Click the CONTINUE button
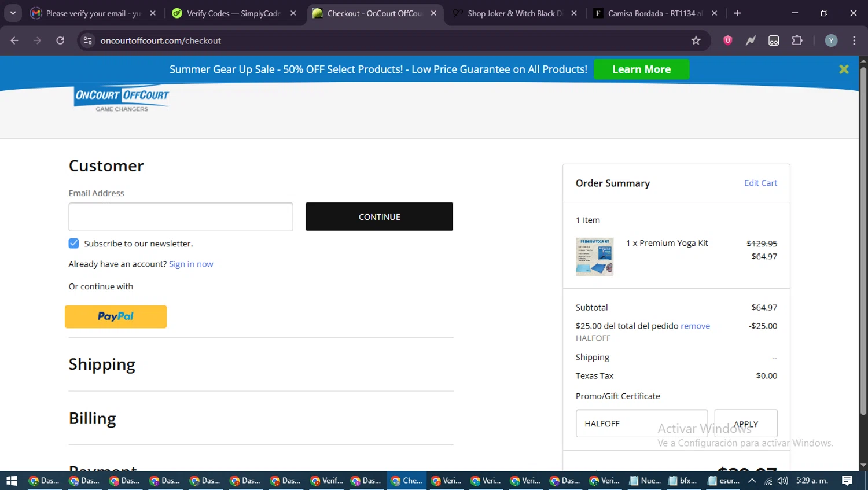 379,216
